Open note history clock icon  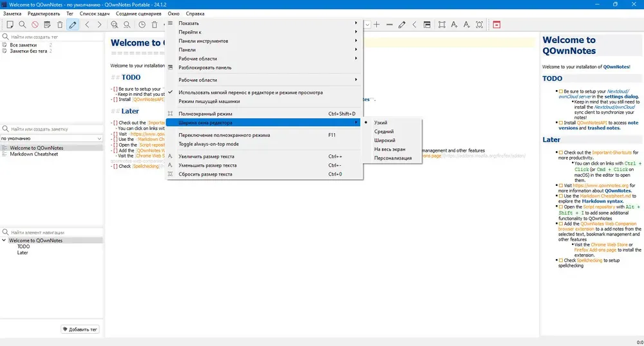point(142,24)
